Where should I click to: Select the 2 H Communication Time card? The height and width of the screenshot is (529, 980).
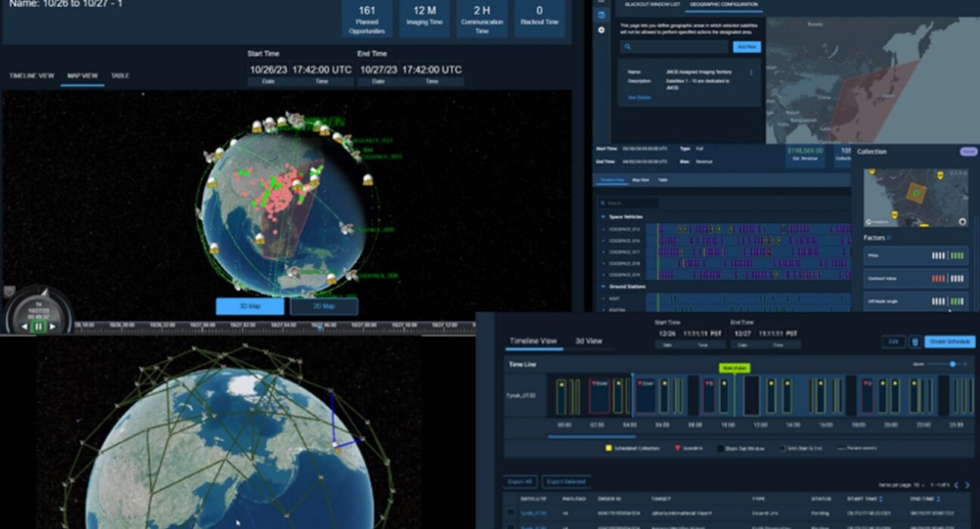(482, 20)
